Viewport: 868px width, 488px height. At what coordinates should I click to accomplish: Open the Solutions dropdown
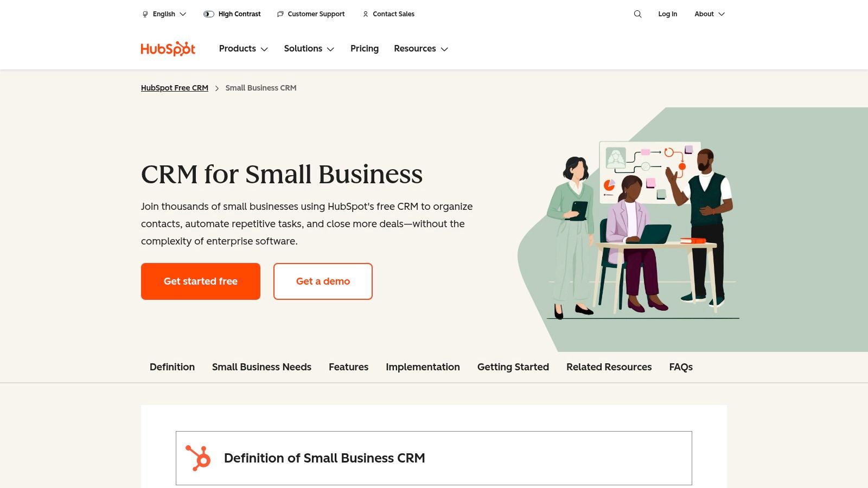(x=309, y=49)
